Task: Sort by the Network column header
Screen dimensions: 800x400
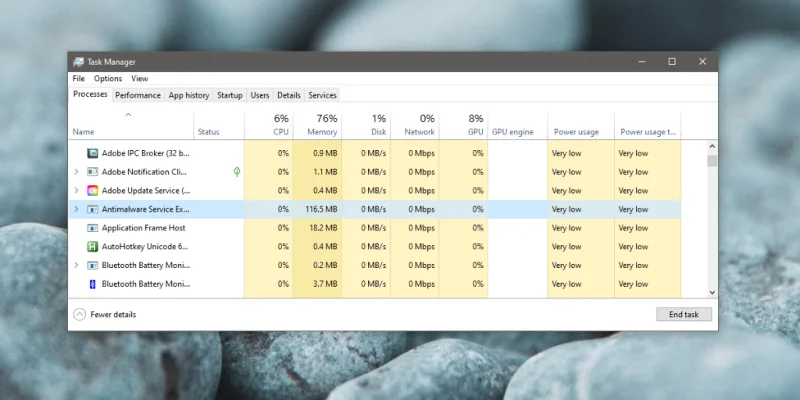Action: (x=414, y=125)
